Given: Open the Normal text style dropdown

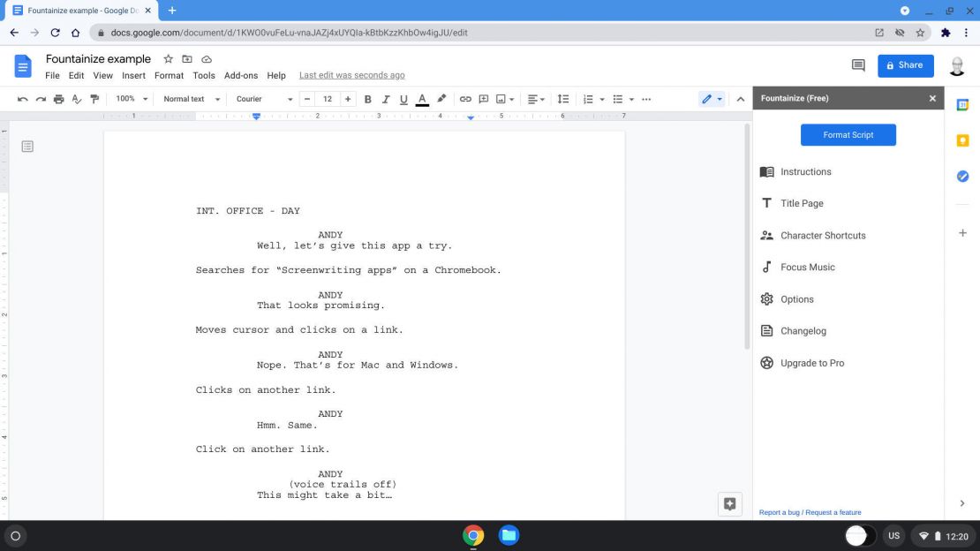Looking at the screenshot, I should point(188,99).
